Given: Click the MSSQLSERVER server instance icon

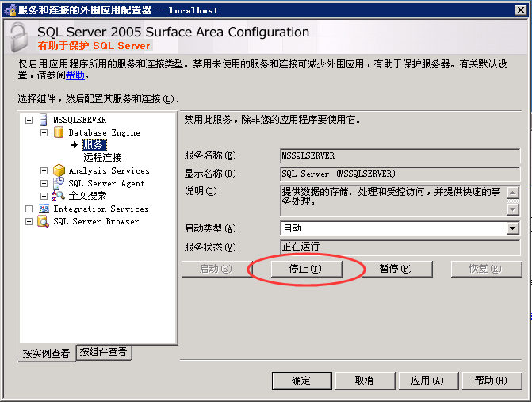Looking at the screenshot, I should point(43,120).
